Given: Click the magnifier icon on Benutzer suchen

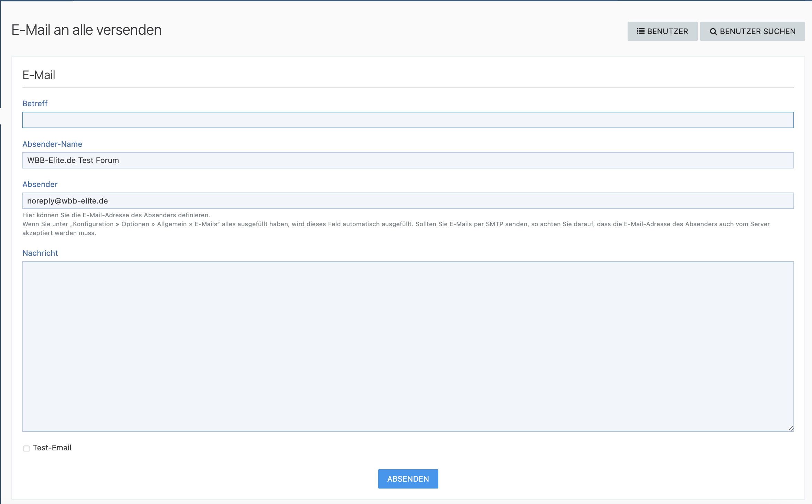Looking at the screenshot, I should 713,32.
